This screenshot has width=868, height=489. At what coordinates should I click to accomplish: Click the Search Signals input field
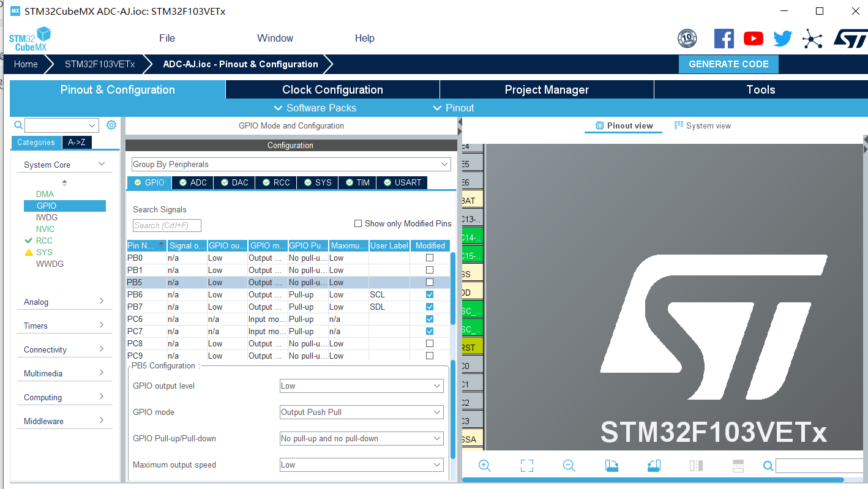(x=166, y=225)
